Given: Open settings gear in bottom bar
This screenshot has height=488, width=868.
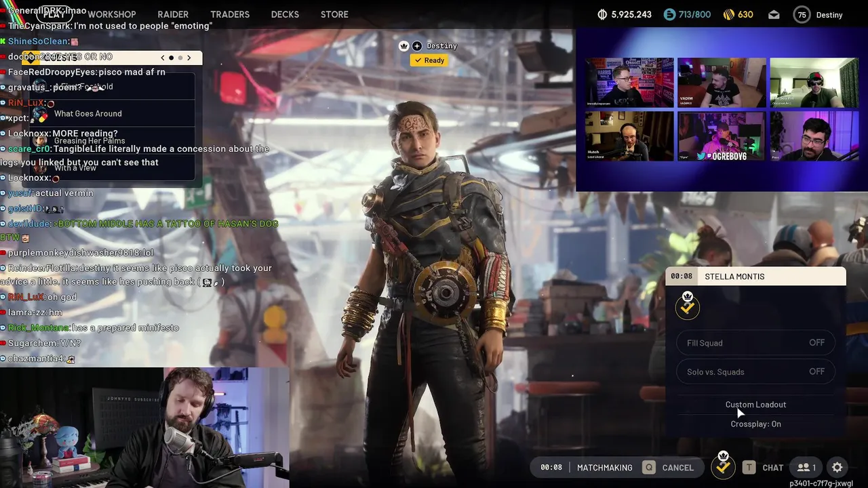Looking at the screenshot, I should 837,467.
